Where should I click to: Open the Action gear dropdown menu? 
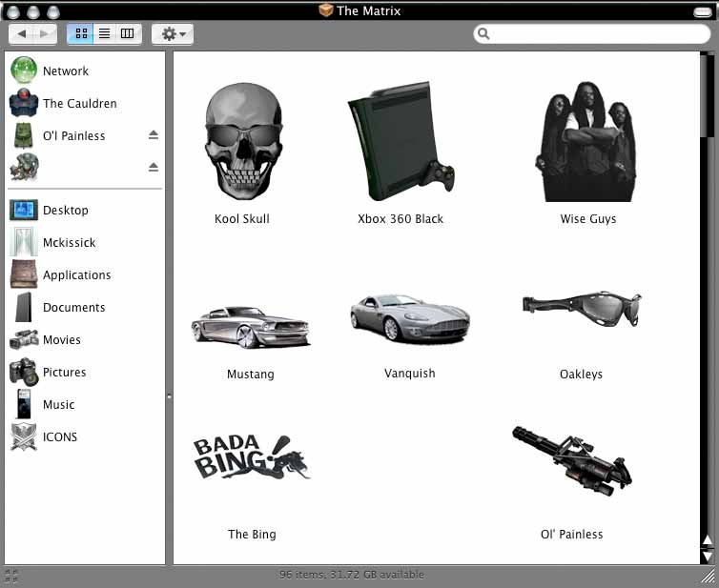(173, 34)
